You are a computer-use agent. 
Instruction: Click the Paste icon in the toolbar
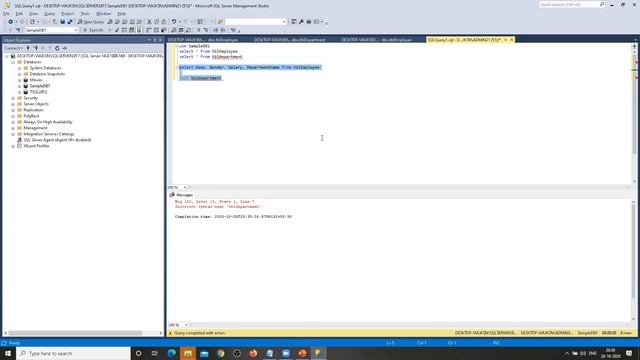coord(164,22)
